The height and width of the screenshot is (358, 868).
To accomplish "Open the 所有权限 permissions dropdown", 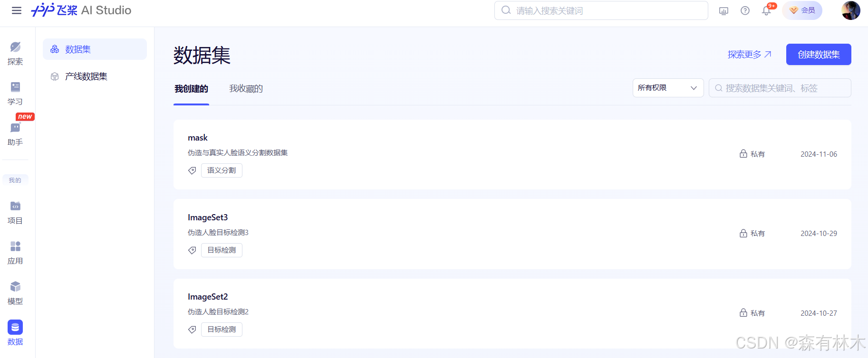I will (668, 88).
